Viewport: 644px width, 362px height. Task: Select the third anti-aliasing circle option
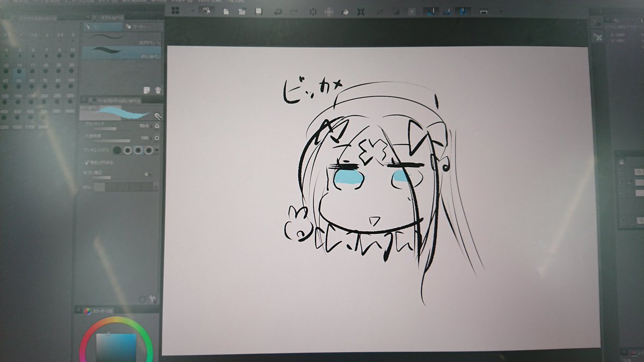click(x=138, y=151)
